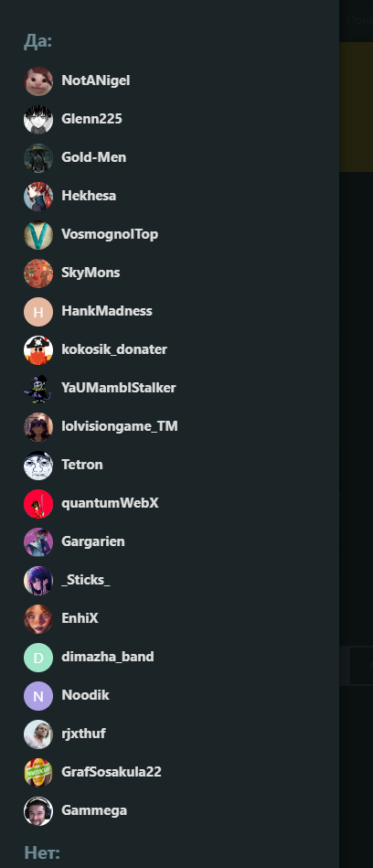Click the green D avatar for dimazha_band
This screenshot has width=373, height=868.
pos(38,657)
